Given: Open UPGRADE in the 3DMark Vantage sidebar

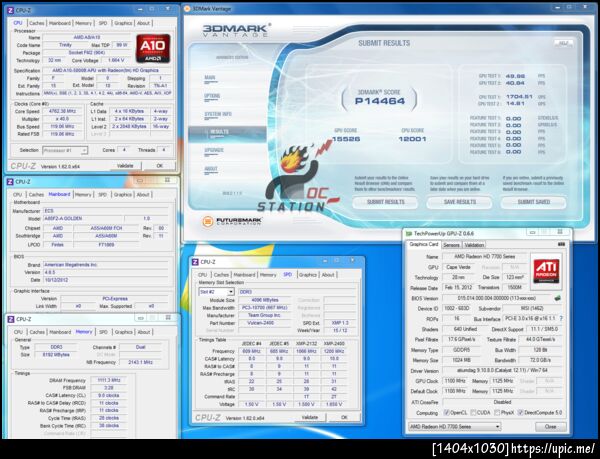Looking at the screenshot, I should [214, 150].
